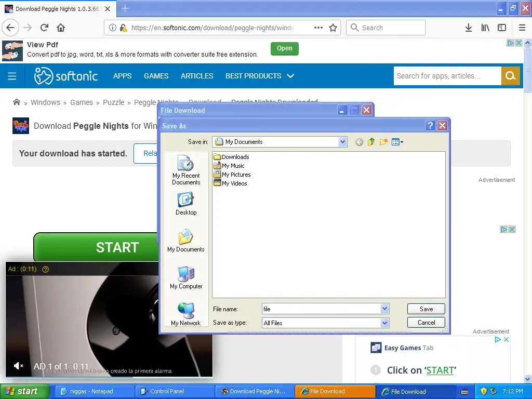Close Easy Games ad with X

coord(506,339)
